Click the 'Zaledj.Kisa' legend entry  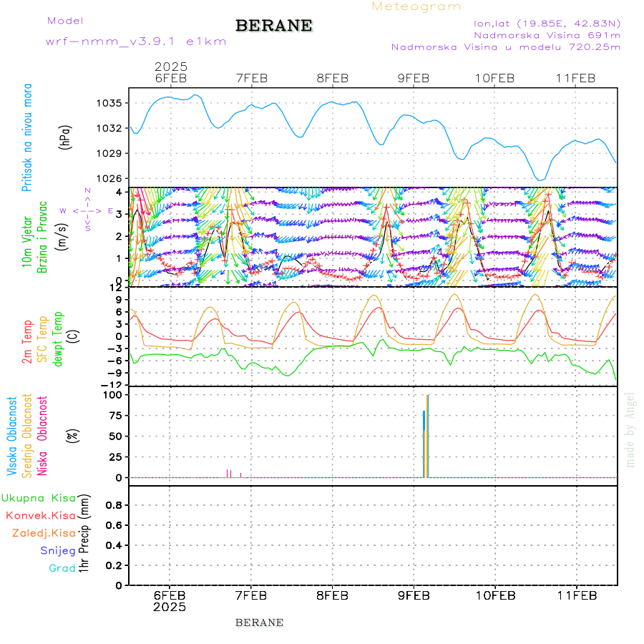click(x=44, y=533)
